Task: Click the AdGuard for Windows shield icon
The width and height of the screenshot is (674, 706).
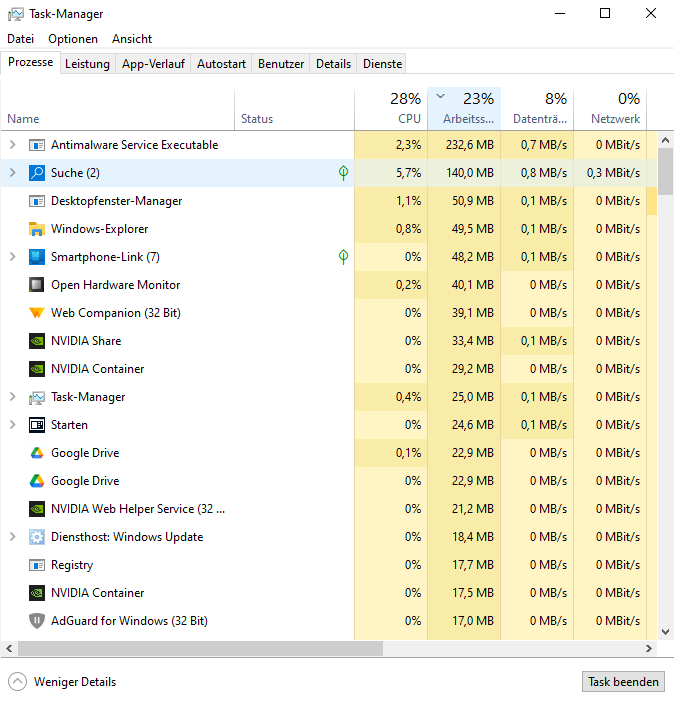Action: (x=36, y=621)
